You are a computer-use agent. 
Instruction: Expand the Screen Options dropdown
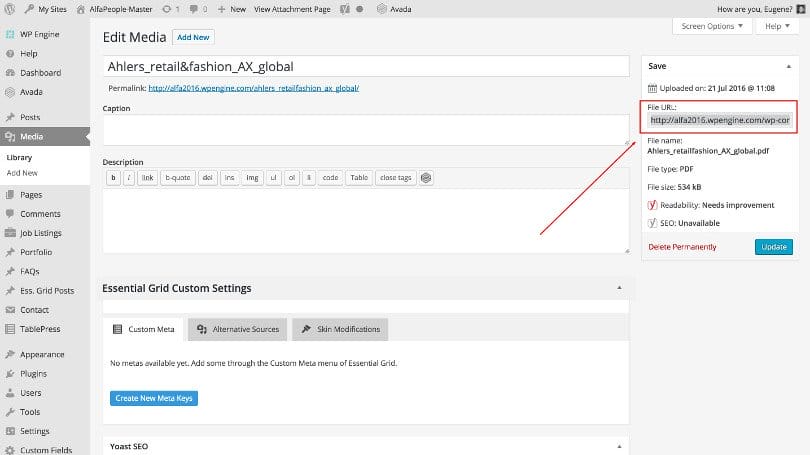pyautogui.click(x=712, y=26)
